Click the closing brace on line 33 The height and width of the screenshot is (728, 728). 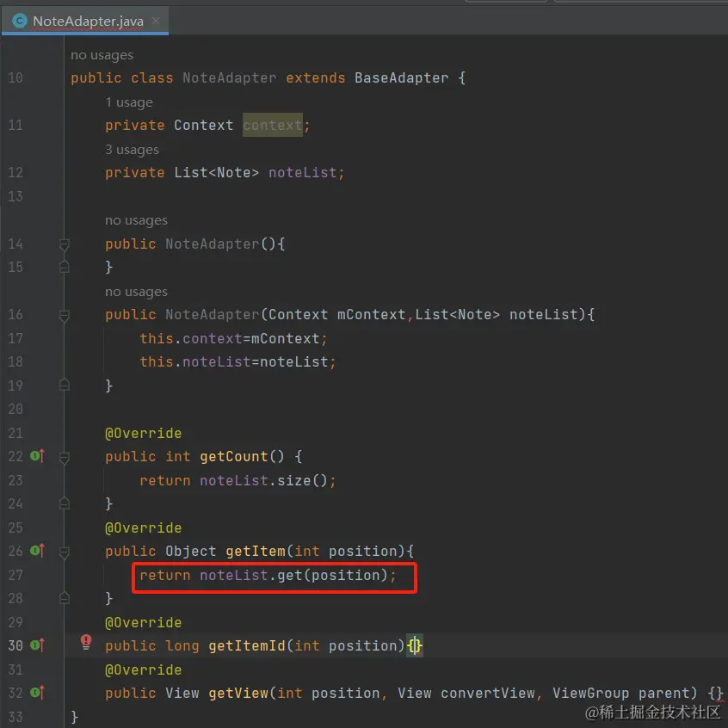(74, 717)
